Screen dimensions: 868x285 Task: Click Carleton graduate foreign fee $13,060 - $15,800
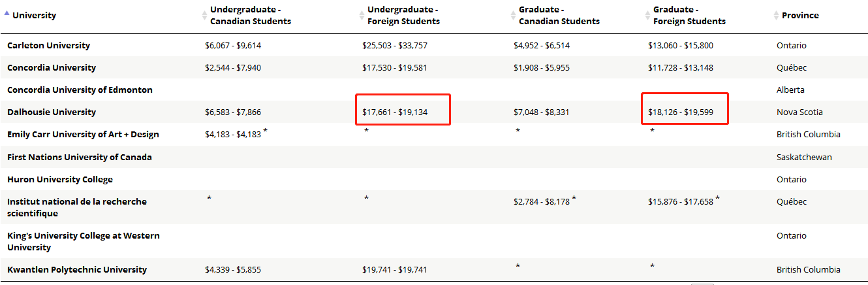coord(681,45)
